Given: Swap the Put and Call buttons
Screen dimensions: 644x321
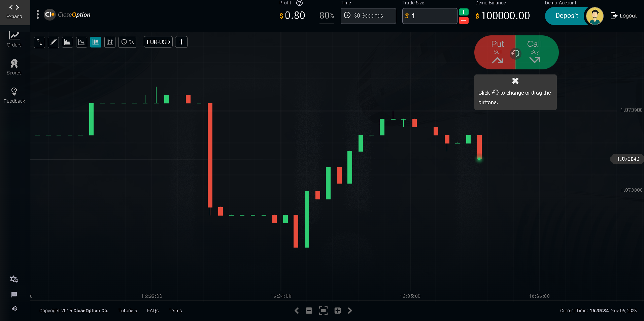Looking at the screenshot, I should (x=515, y=53).
